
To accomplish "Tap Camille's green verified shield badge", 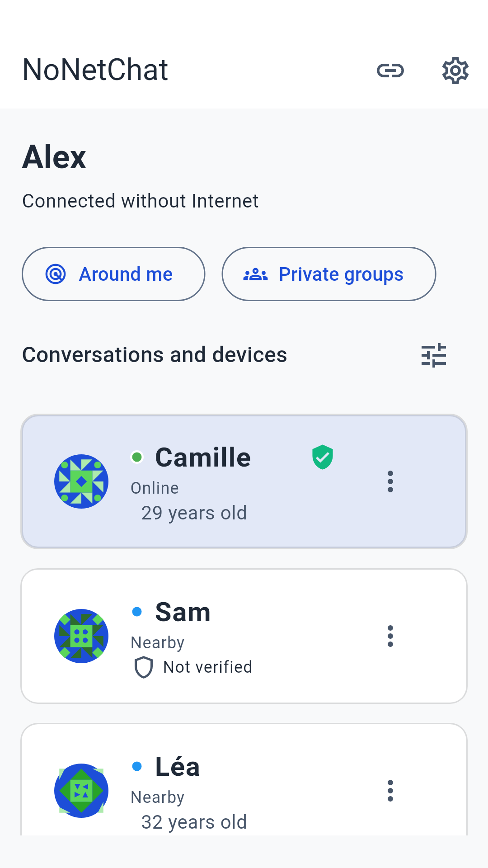I will tap(323, 457).
